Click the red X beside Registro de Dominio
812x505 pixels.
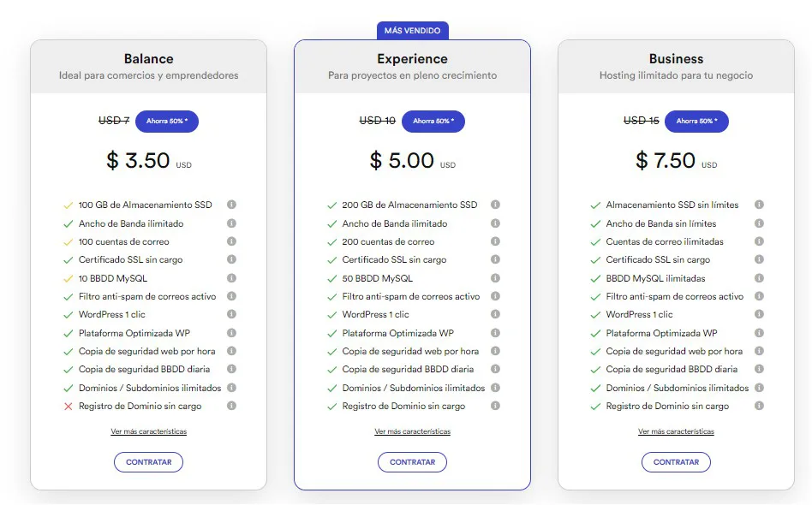[x=68, y=407]
